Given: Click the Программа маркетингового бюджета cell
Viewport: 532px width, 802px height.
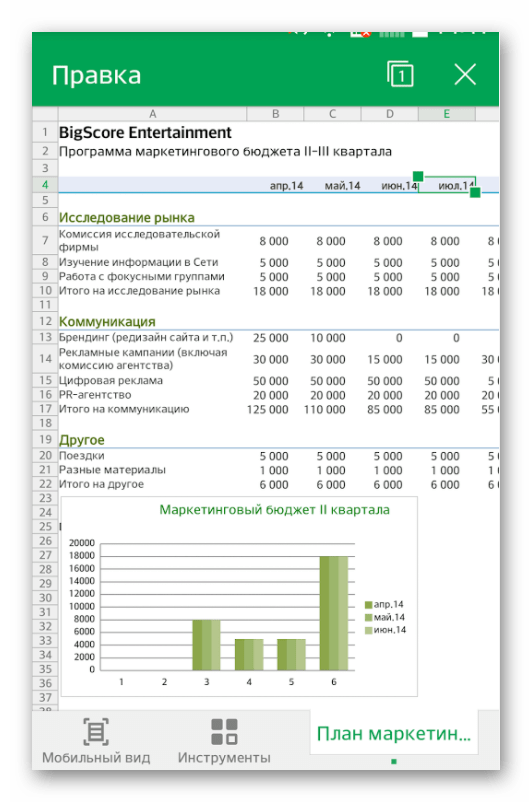Looking at the screenshot, I should [226, 151].
